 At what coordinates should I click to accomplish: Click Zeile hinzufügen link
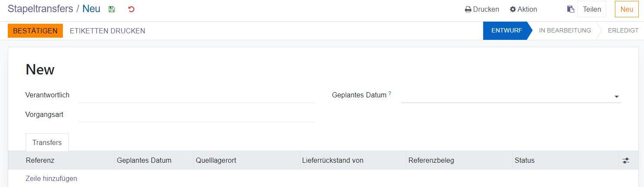pyautogui.click(x=52, y=178)
